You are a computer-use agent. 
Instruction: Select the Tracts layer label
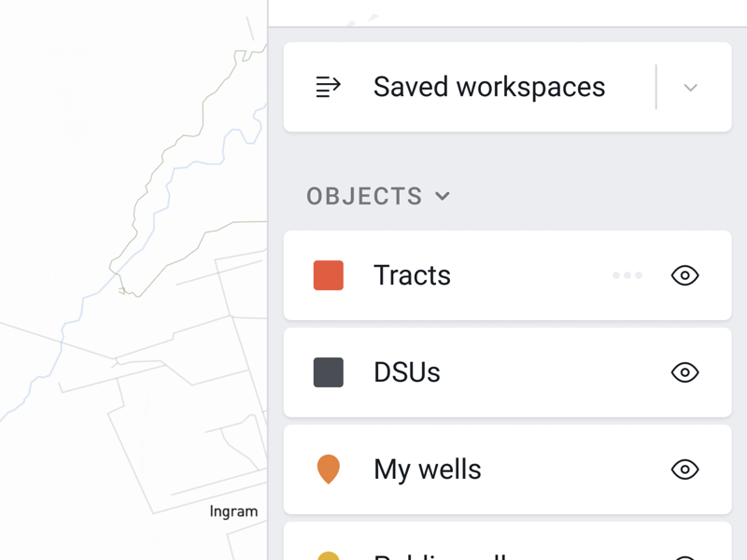[x=412, y=275]
